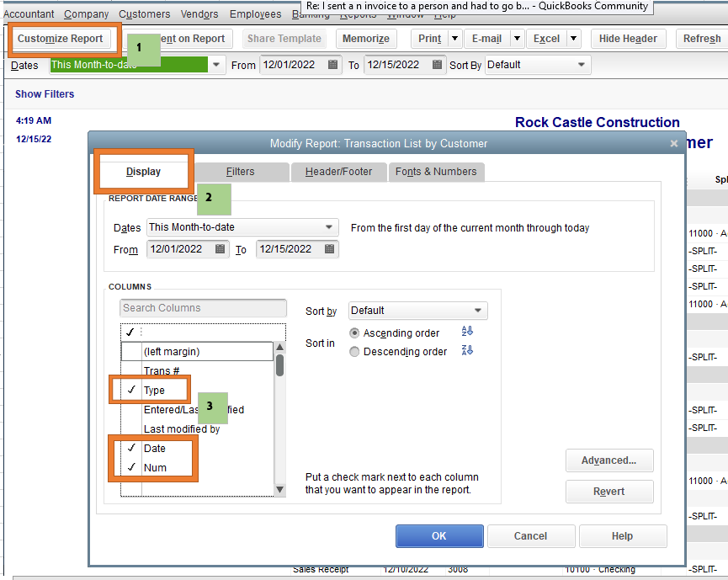
Task: Check the Trans # column
Action: pos(131,370)
